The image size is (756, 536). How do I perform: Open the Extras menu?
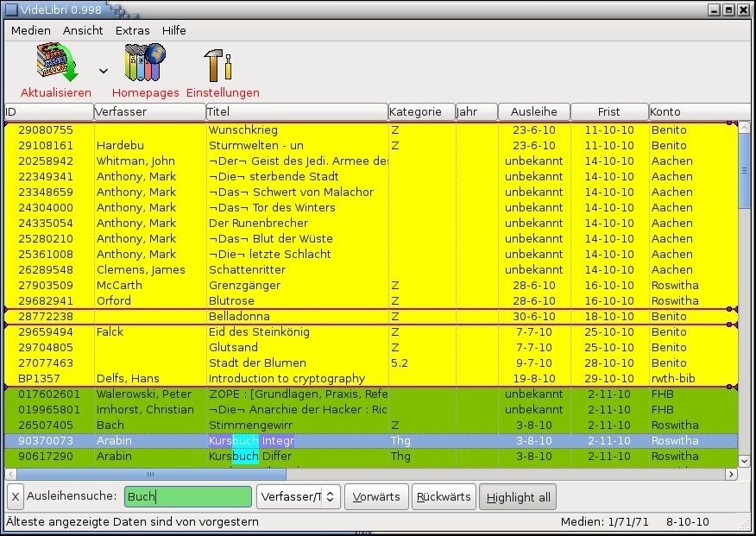point(132,30)
